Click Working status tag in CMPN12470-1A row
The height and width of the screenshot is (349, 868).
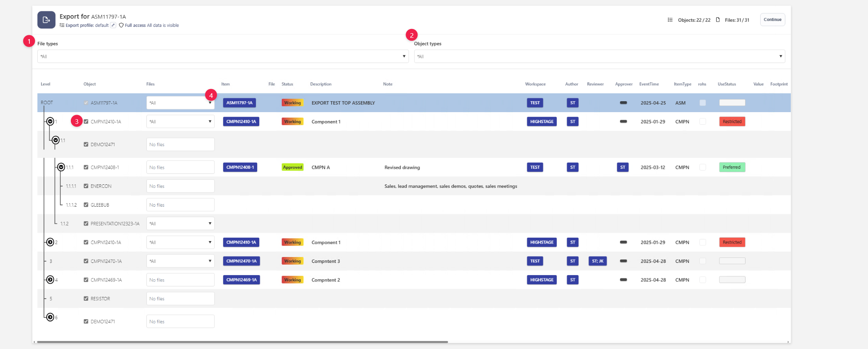(x=292, y=261)
